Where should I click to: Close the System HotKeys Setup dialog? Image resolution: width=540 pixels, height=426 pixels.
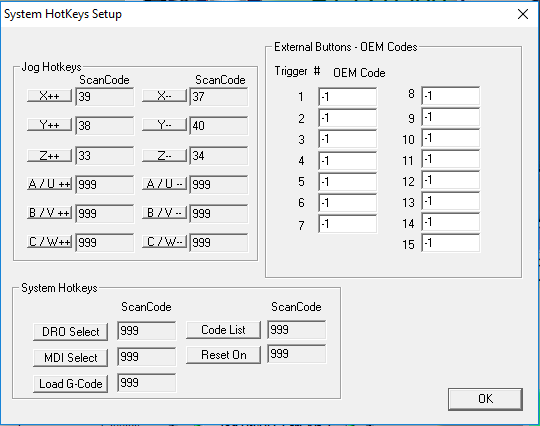pyautogui.click(x=523, y=14)
